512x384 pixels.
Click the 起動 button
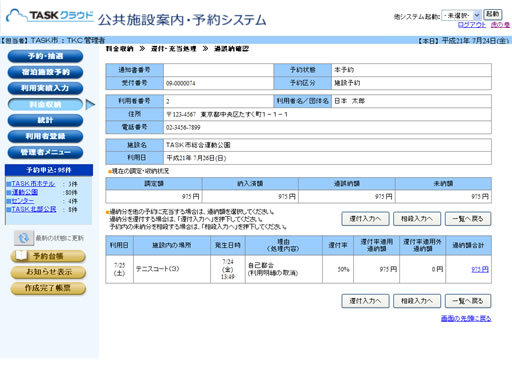pos(492,15)
